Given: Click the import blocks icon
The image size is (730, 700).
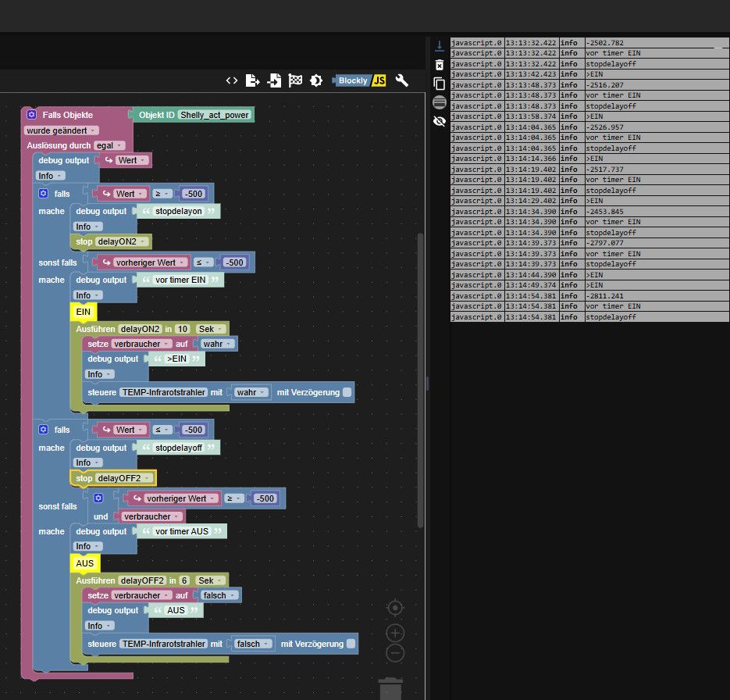Looking at the screenshot, I should (274, 80).
